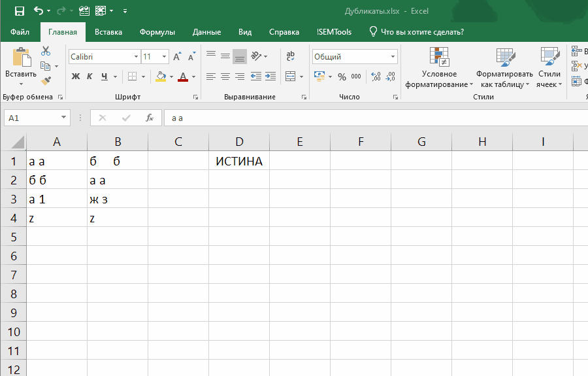Toggle Italic (К) formatting
588x376 pixels.
90,77
